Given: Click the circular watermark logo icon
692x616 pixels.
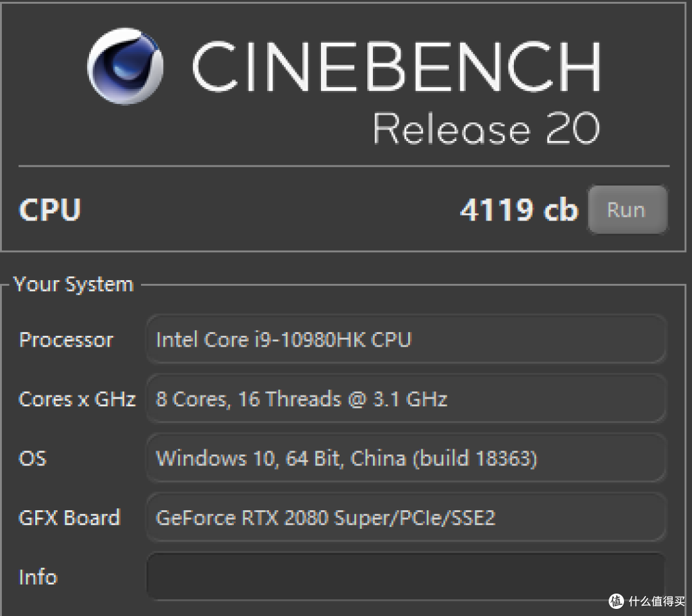Looking at the screenshot, I should tap(616, 601).
